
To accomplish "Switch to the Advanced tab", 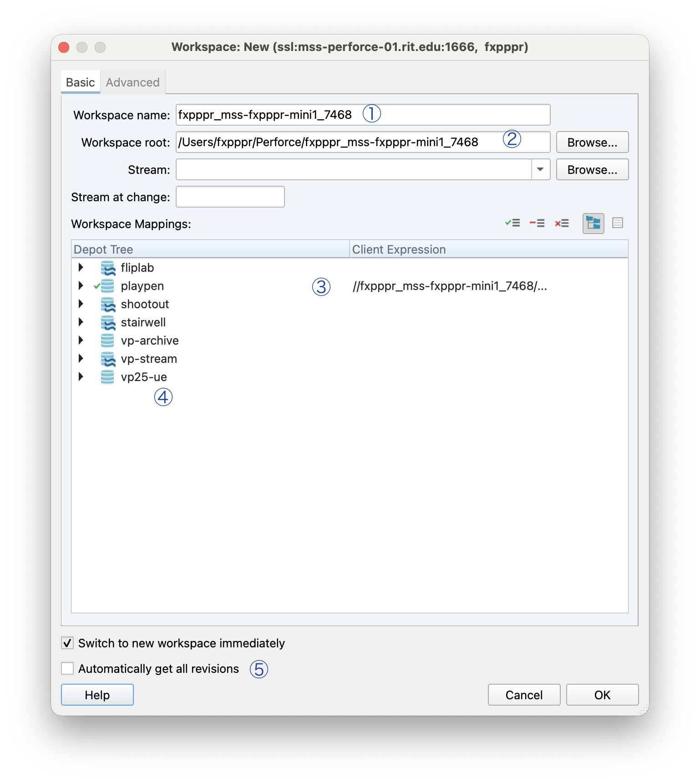I will tap(132, 82).
